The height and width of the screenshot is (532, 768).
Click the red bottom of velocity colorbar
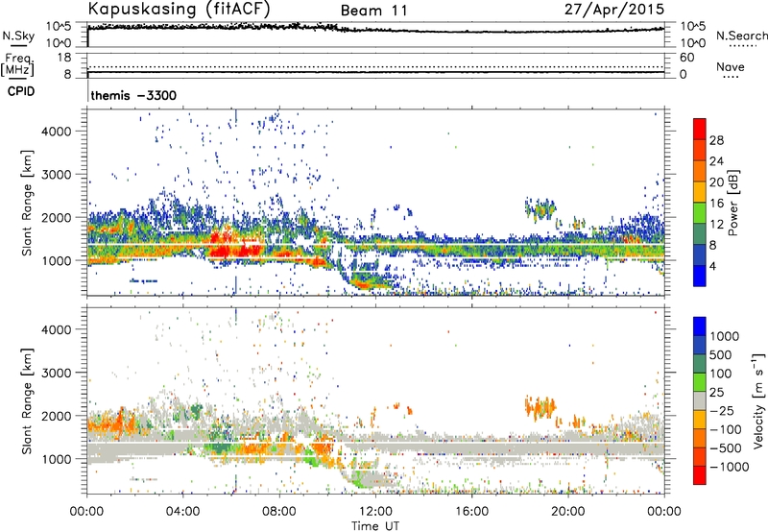coord(700,475)
